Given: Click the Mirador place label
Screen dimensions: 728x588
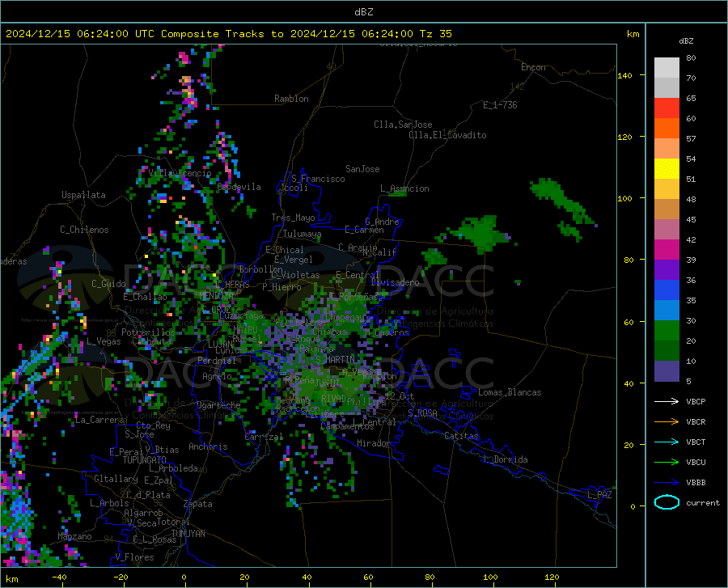Looking at the screenshot, I should [373, 443].
